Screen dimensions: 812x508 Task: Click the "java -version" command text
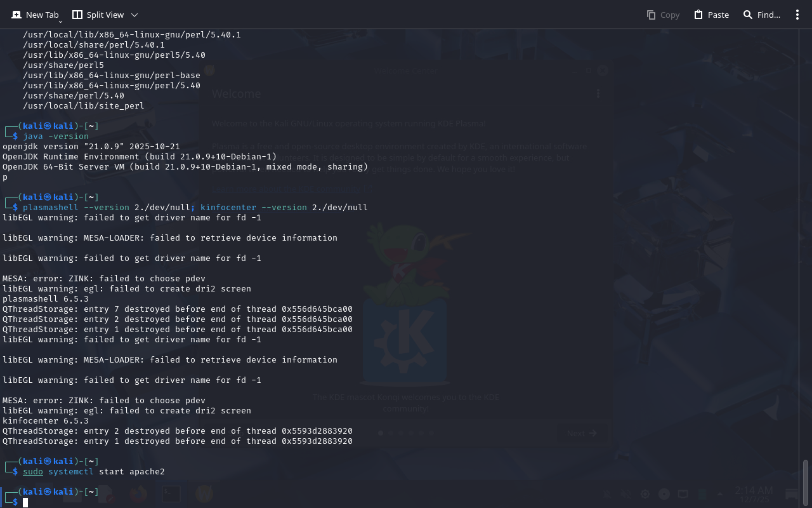[x=56, y=137]
